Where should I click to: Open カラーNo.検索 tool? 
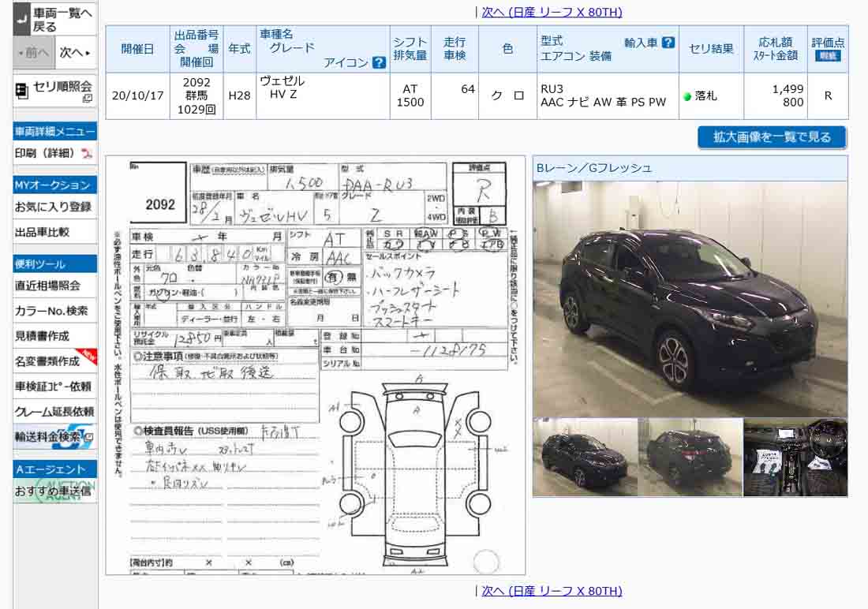point(54,311)
